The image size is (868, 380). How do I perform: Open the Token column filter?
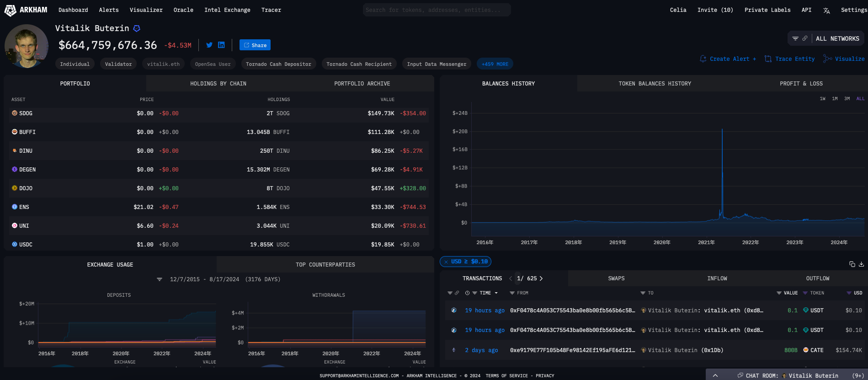click(x=805, y=293)
